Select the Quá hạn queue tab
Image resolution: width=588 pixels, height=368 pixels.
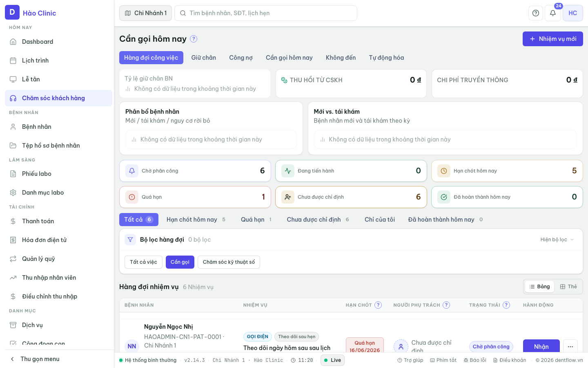click(x=256, y=220)
